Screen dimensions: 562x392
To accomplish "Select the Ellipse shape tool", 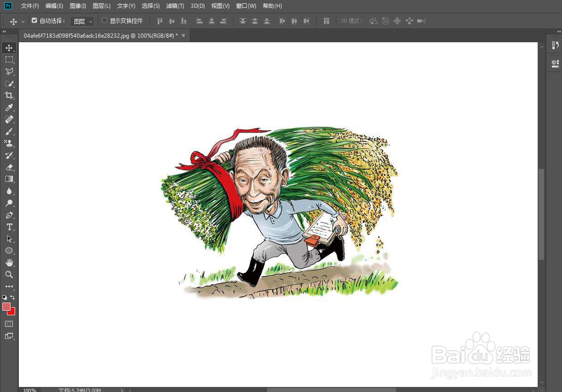I will pos(9,251).
